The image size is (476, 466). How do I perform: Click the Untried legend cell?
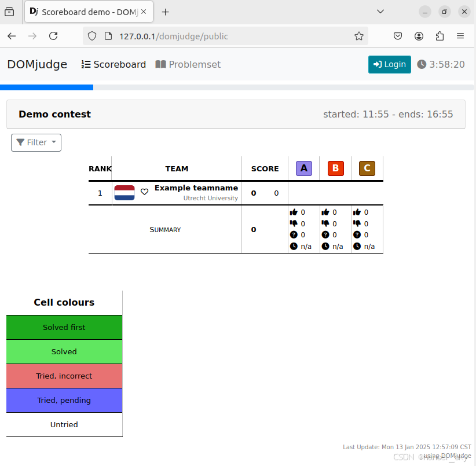point(64,424)
